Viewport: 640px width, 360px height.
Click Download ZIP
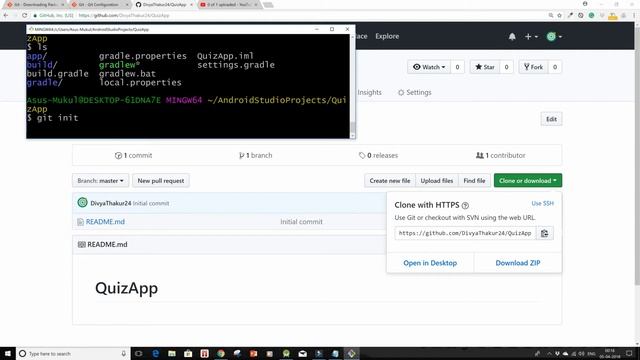coord(518,263)
